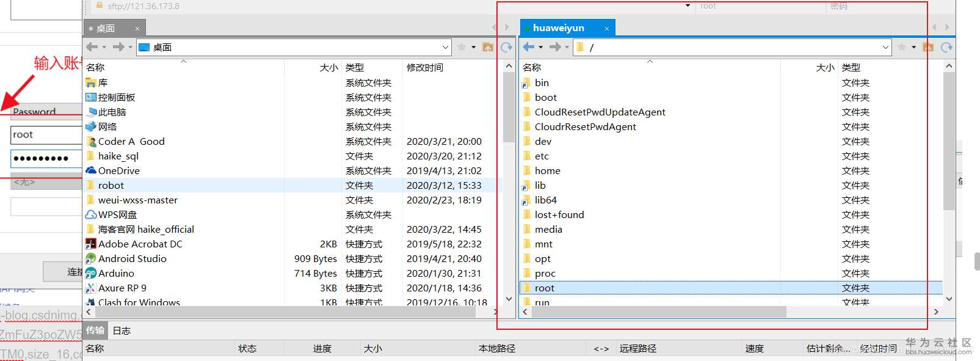980x361 pixels.
Task: Close the huaweiyun tab
Action: (x=607, y=29)
